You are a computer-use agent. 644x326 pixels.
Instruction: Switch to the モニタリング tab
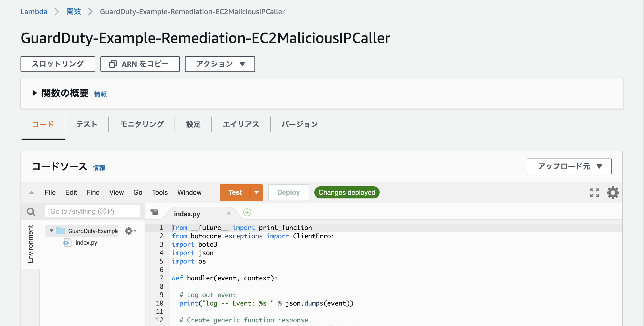[142, 124]
